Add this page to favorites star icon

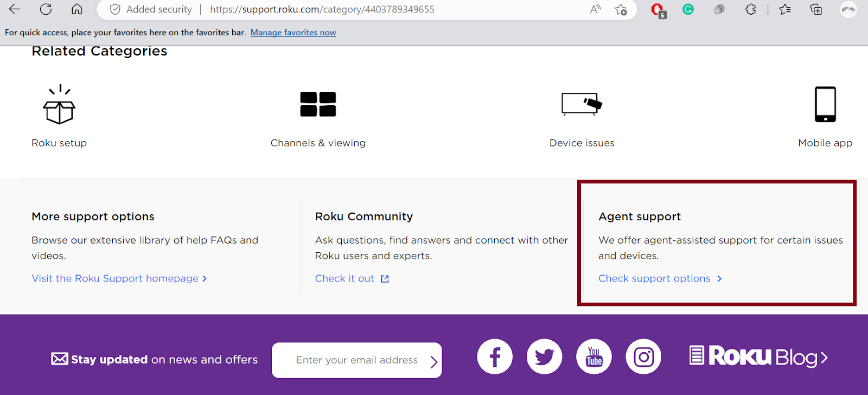(621, 9)
